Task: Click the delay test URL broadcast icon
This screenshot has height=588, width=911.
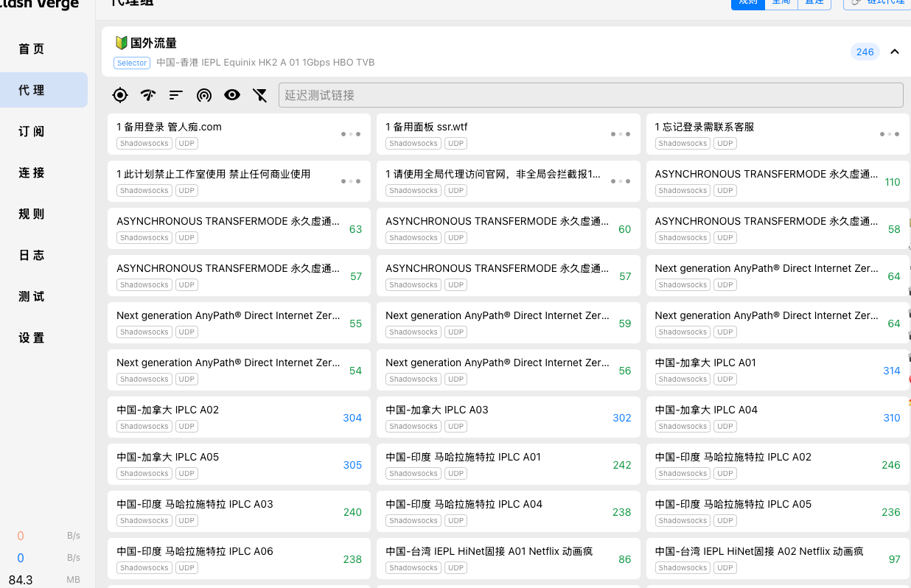Action: [x=204, y=95]
